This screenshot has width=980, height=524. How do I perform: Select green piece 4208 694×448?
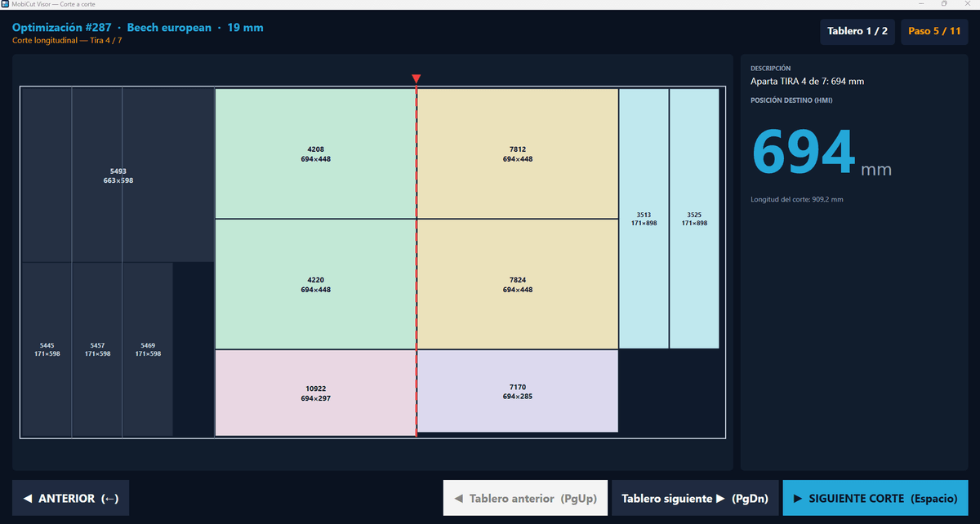(x=315, y=153)
